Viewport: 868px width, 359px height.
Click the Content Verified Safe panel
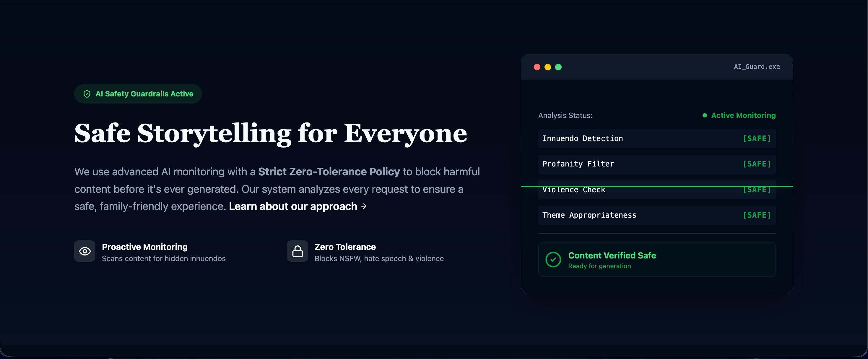click(656, 259)
